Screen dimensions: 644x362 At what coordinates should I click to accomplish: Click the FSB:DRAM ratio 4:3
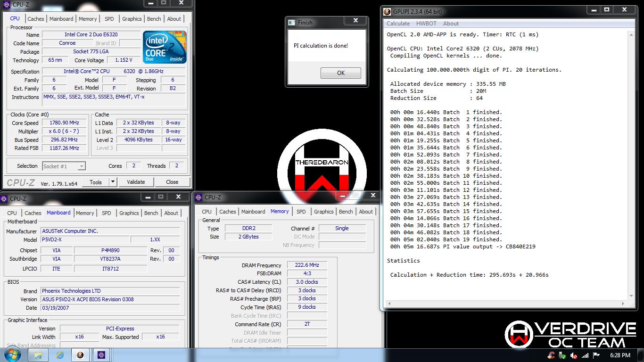307,273
